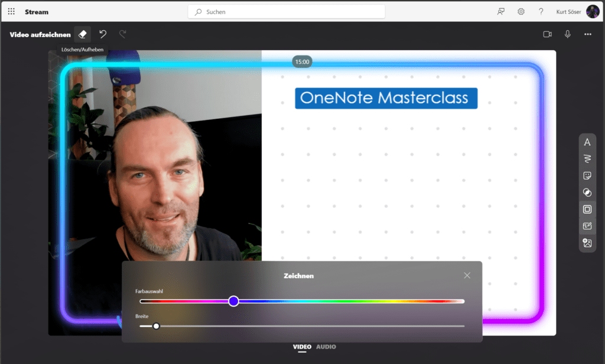Select the OneNote Masterclass text box
Screen dimensions: 605x364
click(x=386, y=99)
